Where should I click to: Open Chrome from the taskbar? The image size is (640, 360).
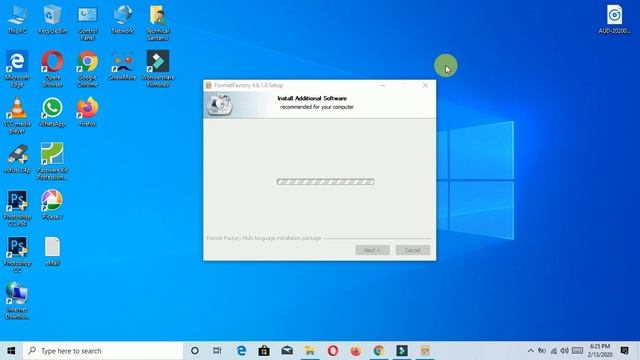(378, 351)
